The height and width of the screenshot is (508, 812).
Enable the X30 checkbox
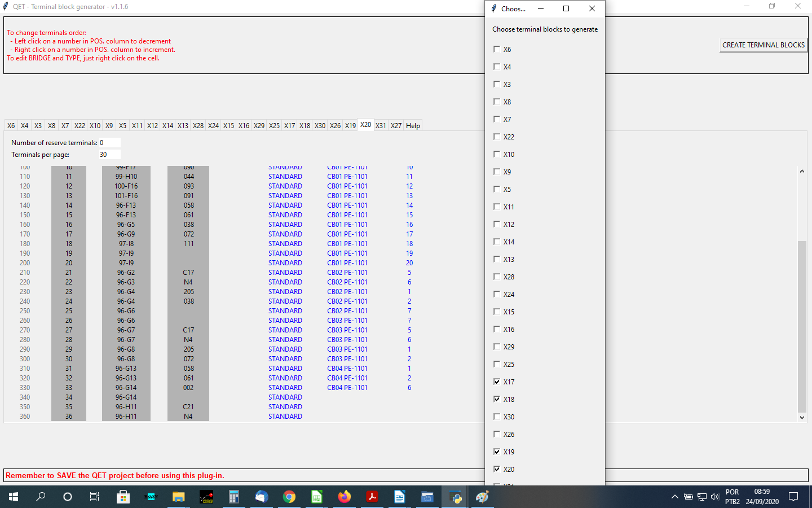pyautogui.click(x=497, y=417)
